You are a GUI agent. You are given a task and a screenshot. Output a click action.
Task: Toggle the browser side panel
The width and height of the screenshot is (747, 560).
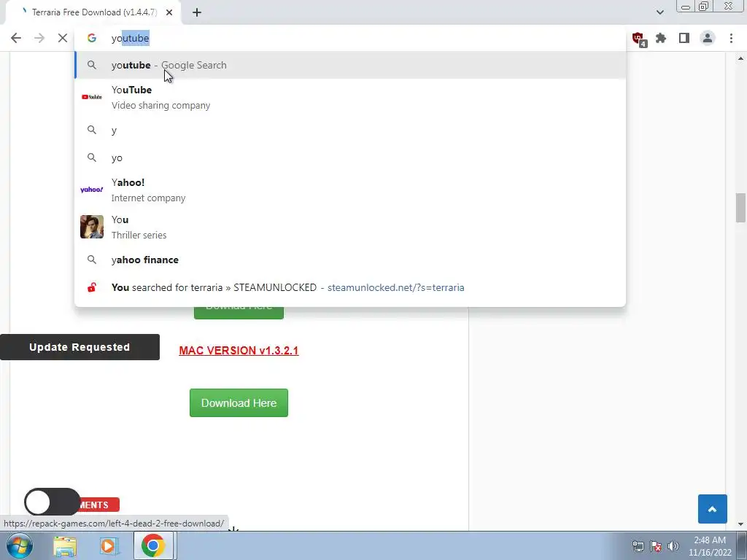click(x=684, y=38)
